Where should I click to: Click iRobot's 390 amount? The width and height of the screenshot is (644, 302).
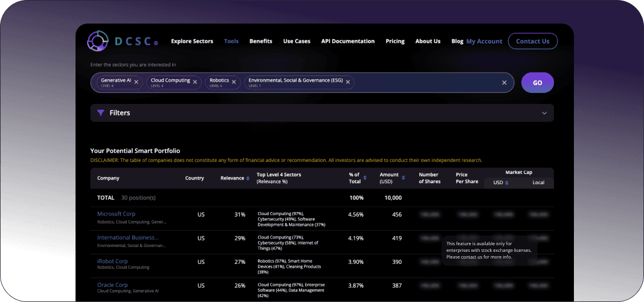[397, 262]
